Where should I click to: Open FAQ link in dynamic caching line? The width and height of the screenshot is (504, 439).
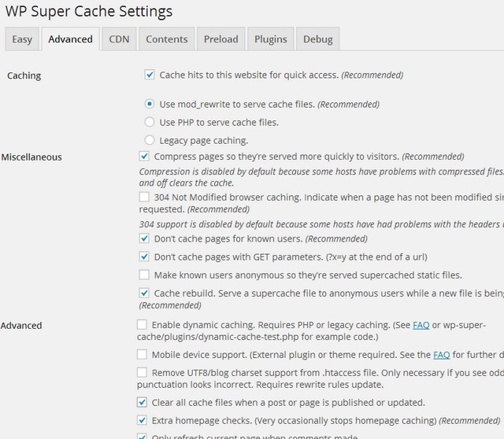pos(421,325)
